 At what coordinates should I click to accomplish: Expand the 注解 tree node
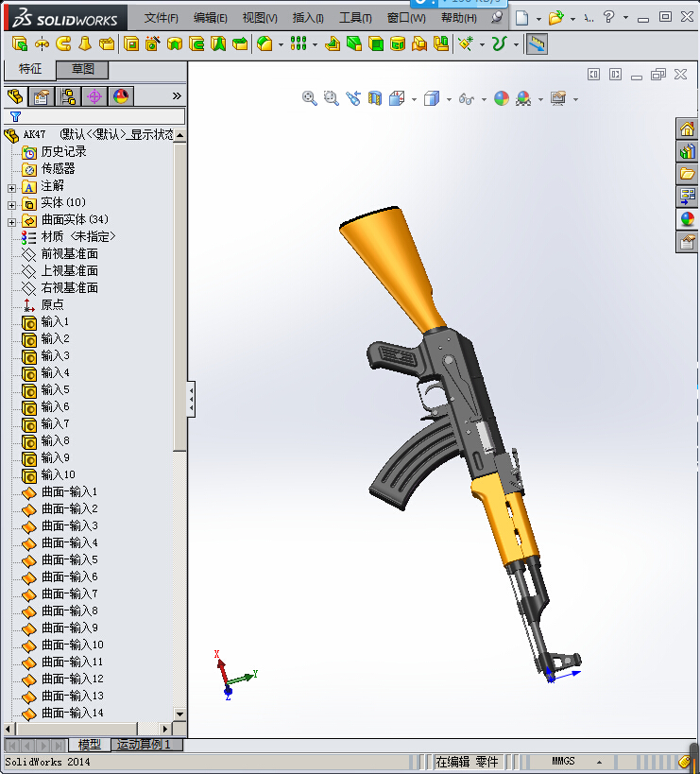[x=12, y=188]
